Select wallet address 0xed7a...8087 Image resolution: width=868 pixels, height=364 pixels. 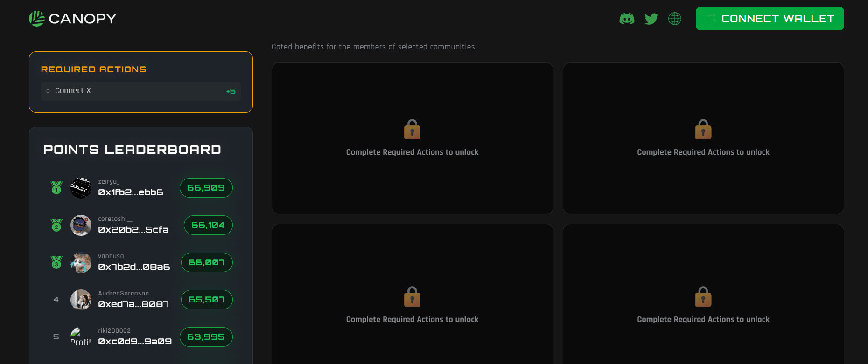[x=133, y=304]
